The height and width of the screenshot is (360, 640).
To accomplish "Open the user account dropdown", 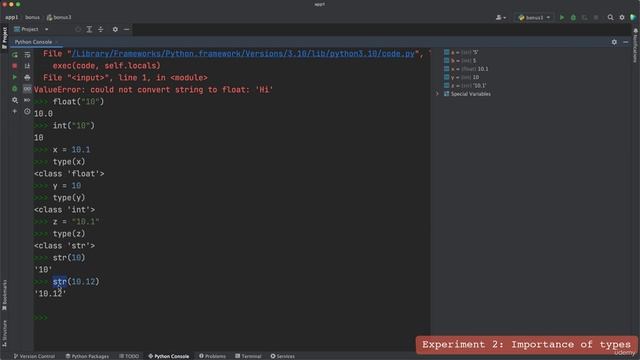I will (x=500, y=18).
